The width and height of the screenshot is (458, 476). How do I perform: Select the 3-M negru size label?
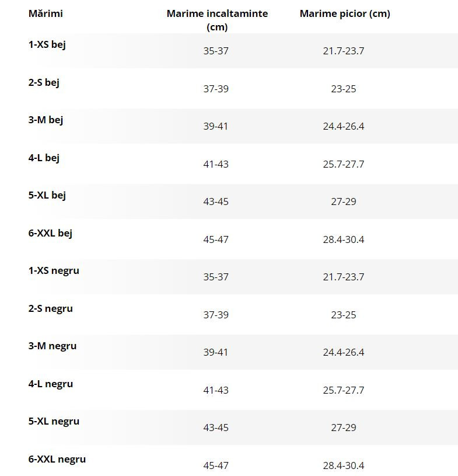point(53,346)
